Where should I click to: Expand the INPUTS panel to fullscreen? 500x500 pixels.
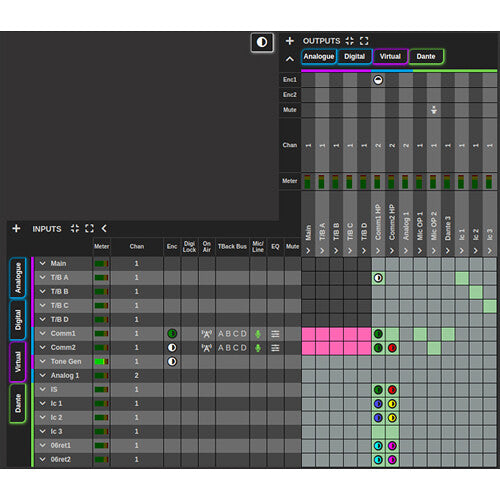(x=89, y=229)
